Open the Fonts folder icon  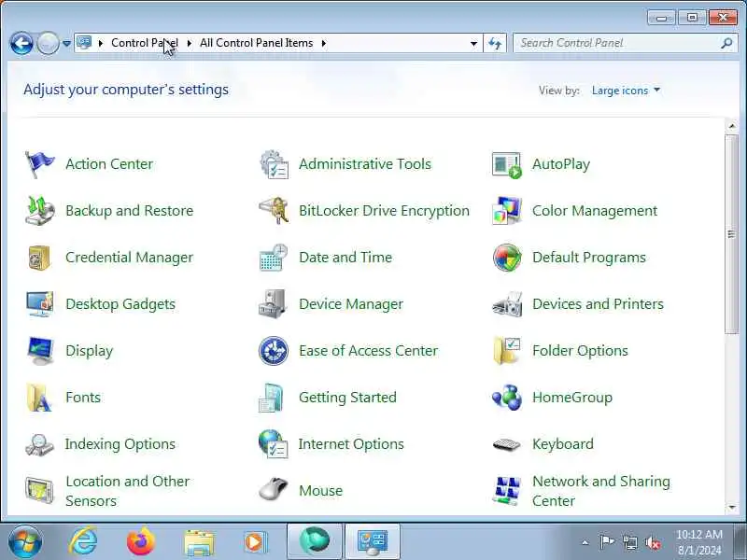point(39,398)
